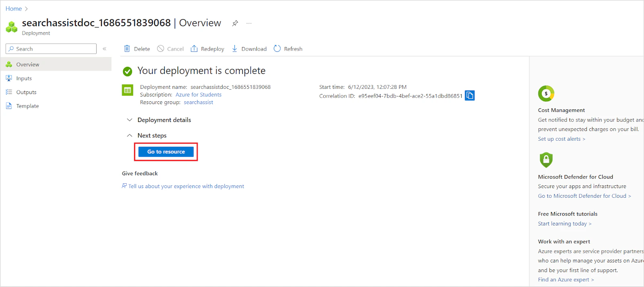Click the Cost Management heading
Screen dimensions: 644x287
coord(561,110)
